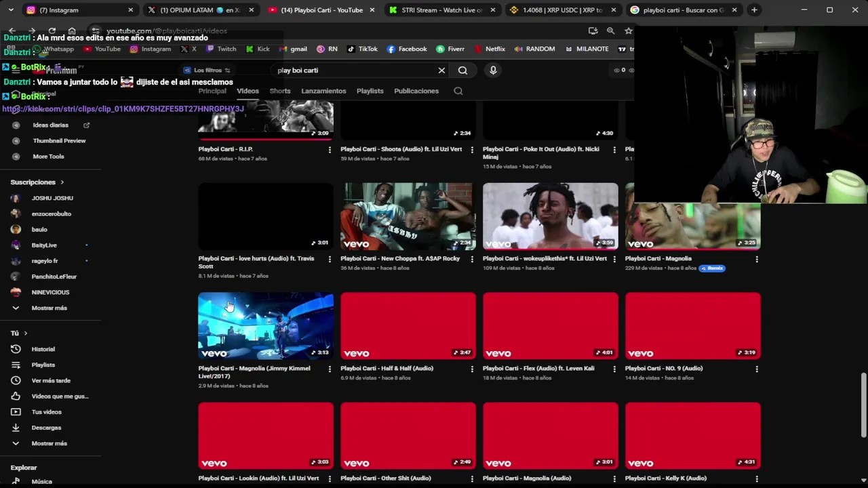Open menu for 'Shoota (Audio)' video

[472, 149]
